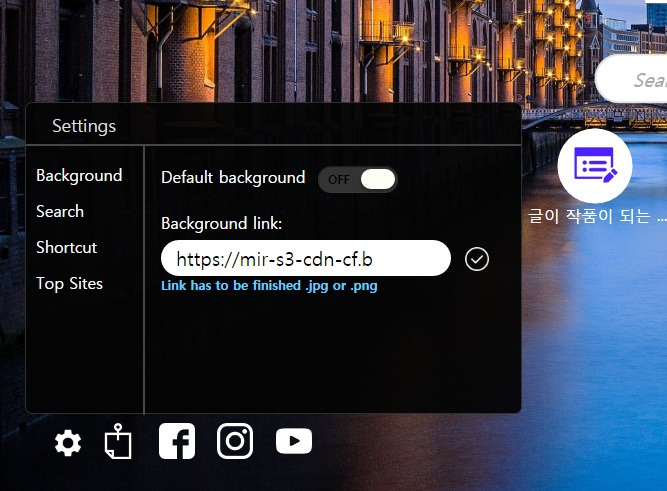Open the Facebook icon link
Image resolution: width=667 pixels, height=491 pixels.
(177, 441)
